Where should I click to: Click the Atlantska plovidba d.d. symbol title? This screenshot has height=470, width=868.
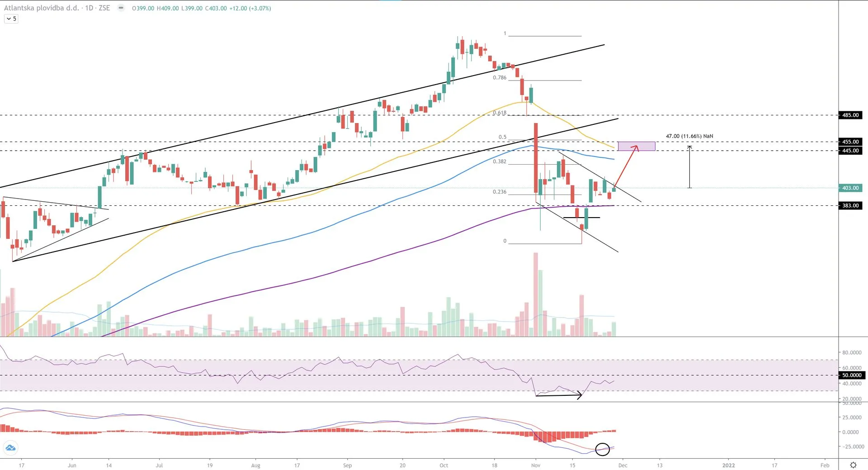pyautogui.click(x=41, y=8)
